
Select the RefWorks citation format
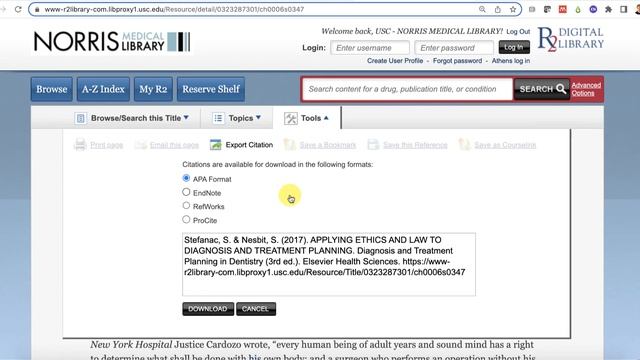tap(186, 205)
